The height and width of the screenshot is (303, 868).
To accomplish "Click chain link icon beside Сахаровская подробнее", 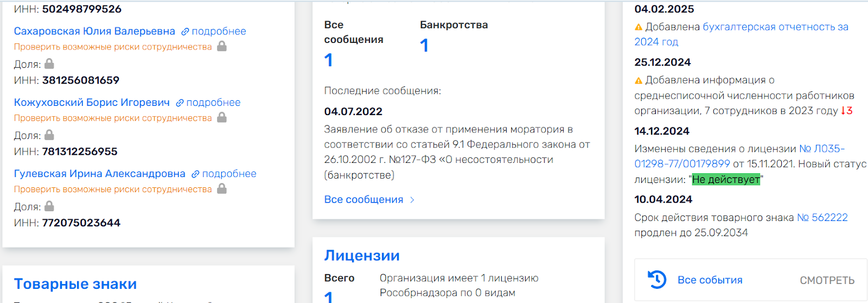I will (x=185, y=31).
